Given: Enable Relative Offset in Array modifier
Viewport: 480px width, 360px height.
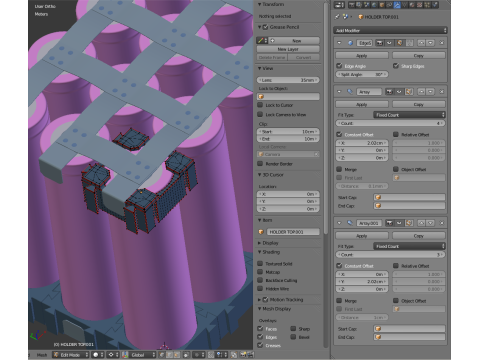Looking at the screenshot, I should (x=396, y=134).
